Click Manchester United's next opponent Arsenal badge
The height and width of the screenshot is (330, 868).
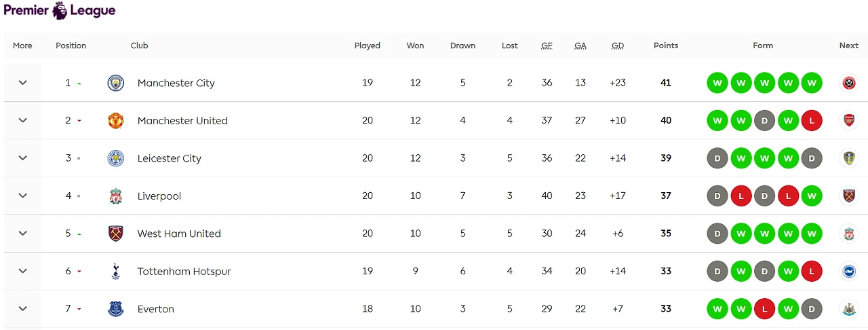point(848,121)
